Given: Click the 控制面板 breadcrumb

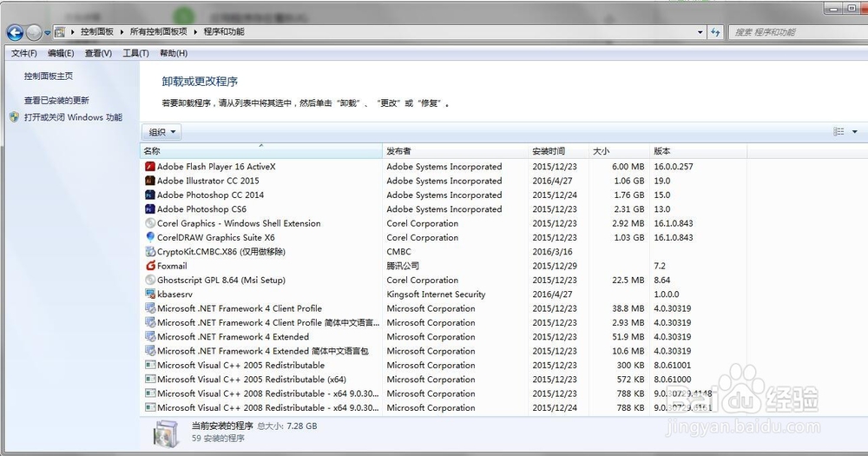Looking at the screenshot, I should [97, 31].
